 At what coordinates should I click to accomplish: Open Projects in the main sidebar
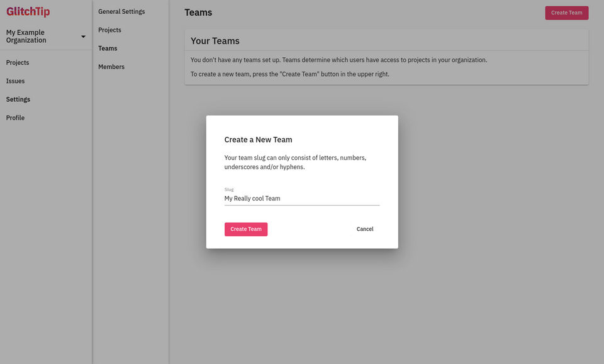tap(18, 62)
